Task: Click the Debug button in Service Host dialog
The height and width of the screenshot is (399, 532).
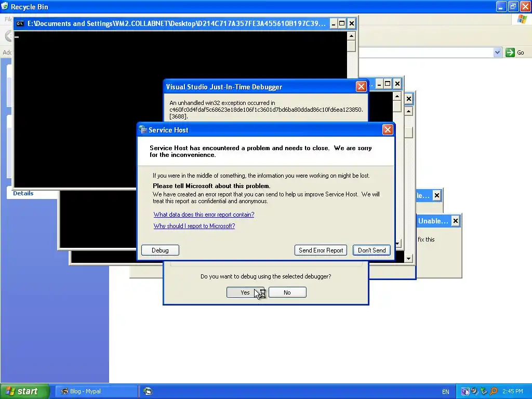Action: click(160, 250)
